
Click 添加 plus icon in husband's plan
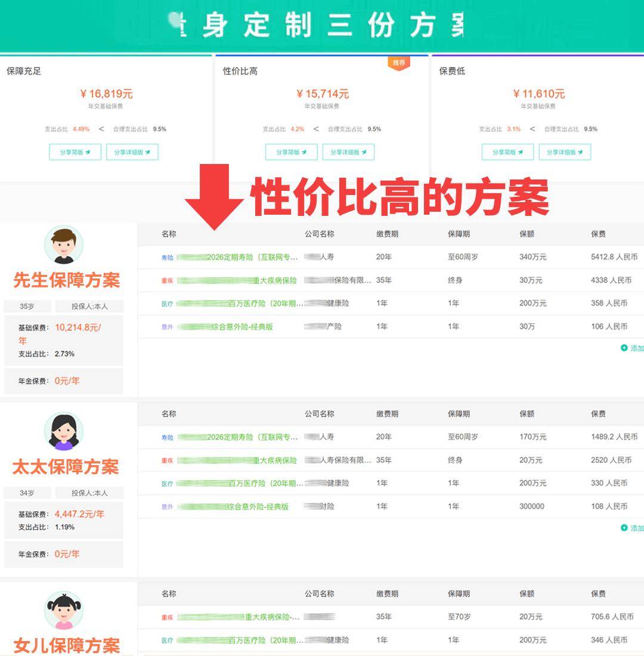click(x=624, y=348)
